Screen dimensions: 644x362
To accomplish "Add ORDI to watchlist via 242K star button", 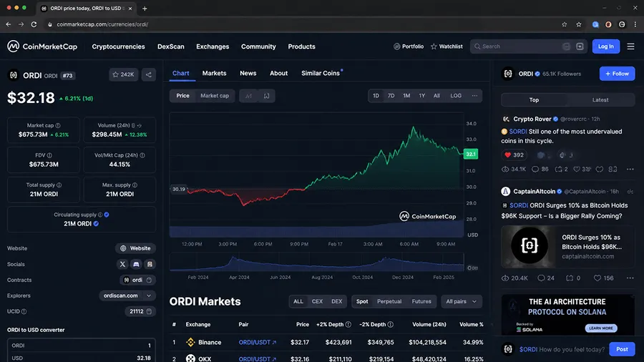I will tap(123, 74).
